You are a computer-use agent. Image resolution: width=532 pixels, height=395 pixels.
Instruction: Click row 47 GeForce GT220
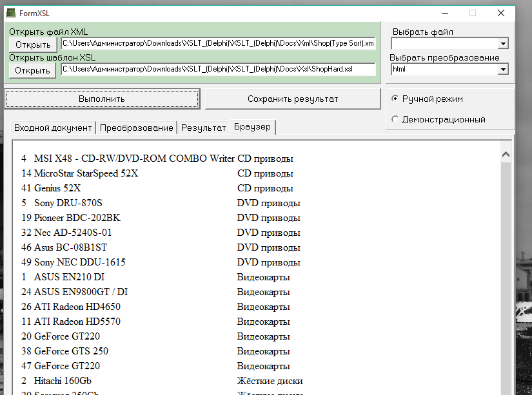[155, 366]
